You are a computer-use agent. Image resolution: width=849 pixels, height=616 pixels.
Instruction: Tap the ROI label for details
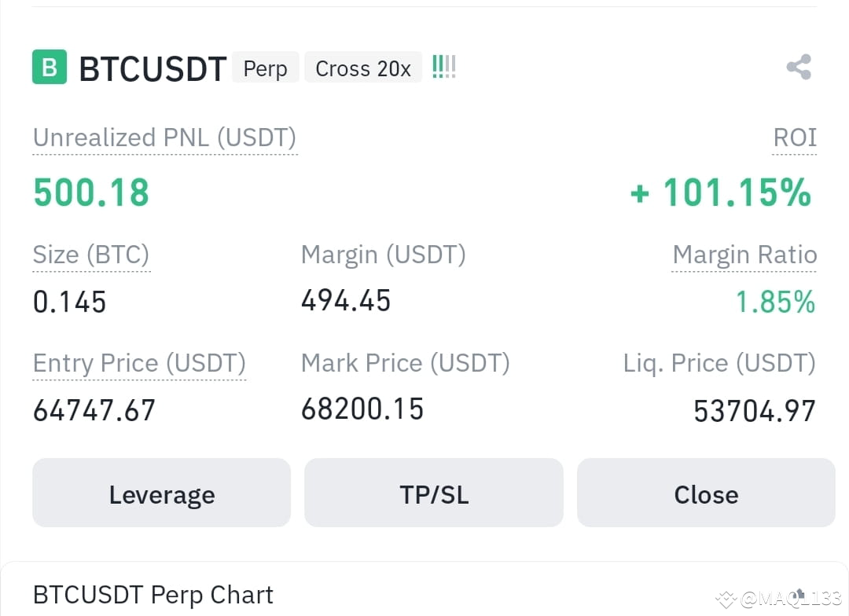794,137
